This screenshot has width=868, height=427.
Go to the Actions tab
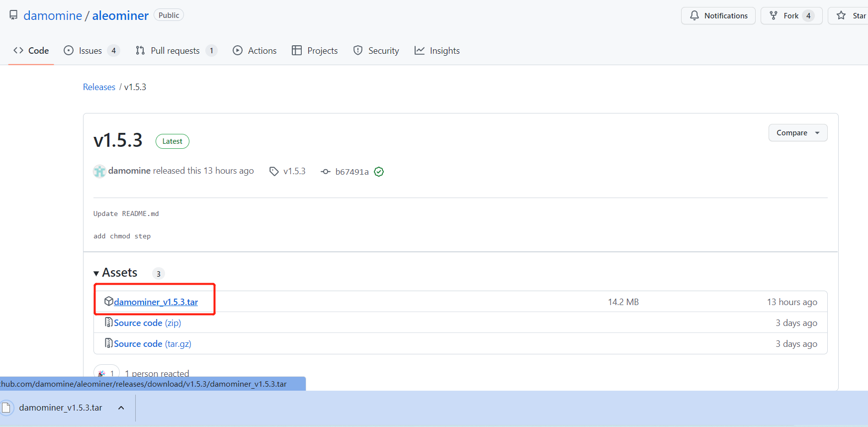tap(255, 50)
